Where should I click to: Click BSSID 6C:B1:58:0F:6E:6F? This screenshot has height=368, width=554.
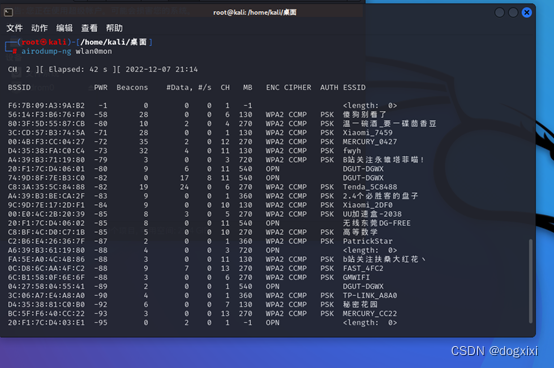46,278
